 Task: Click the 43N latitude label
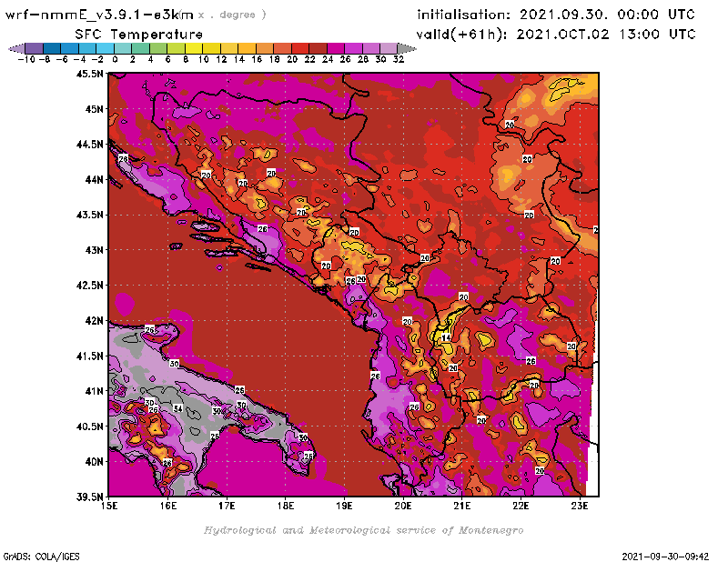pyautogui.click(x=94, y=250)
